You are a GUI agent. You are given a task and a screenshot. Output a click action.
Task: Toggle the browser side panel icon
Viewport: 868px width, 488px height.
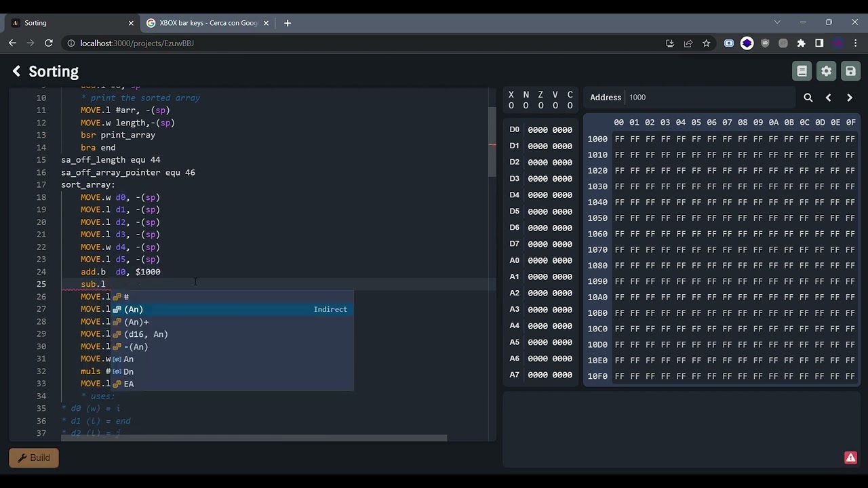[819, 43]
